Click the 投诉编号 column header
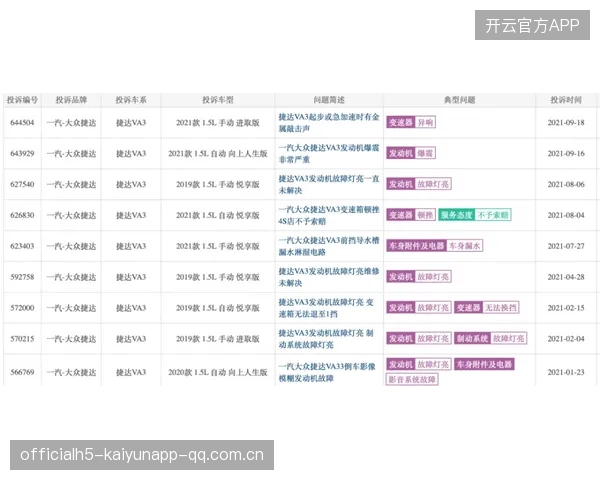The width and height of the screenshot is (600, 480). click(22, 100)
